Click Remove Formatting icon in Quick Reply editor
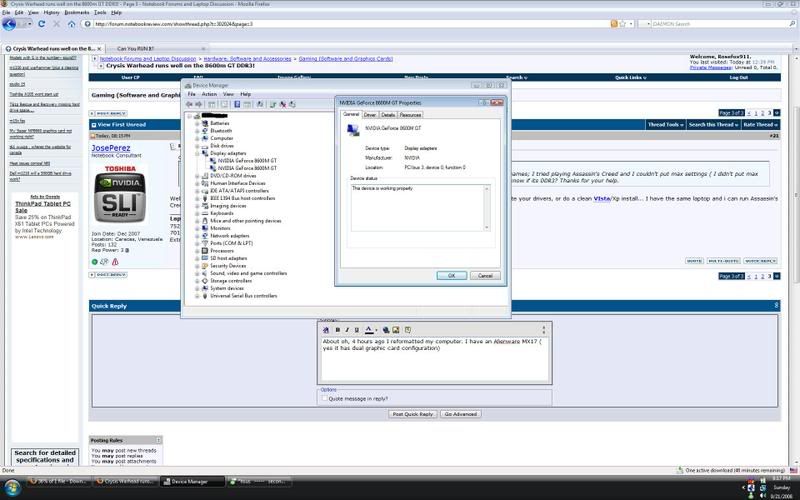This screenshot has height=500, width=800. (326, 330)
